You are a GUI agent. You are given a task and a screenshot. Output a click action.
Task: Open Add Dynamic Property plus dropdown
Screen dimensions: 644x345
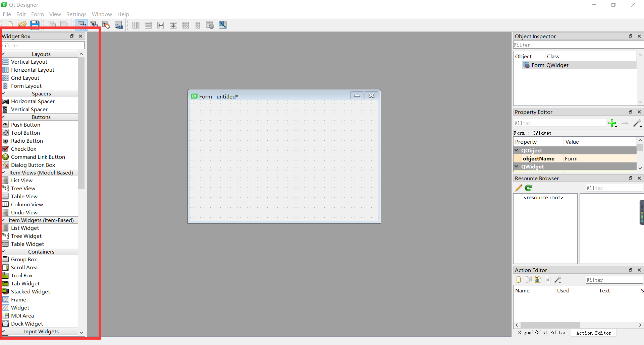click(x=613, y=123)
